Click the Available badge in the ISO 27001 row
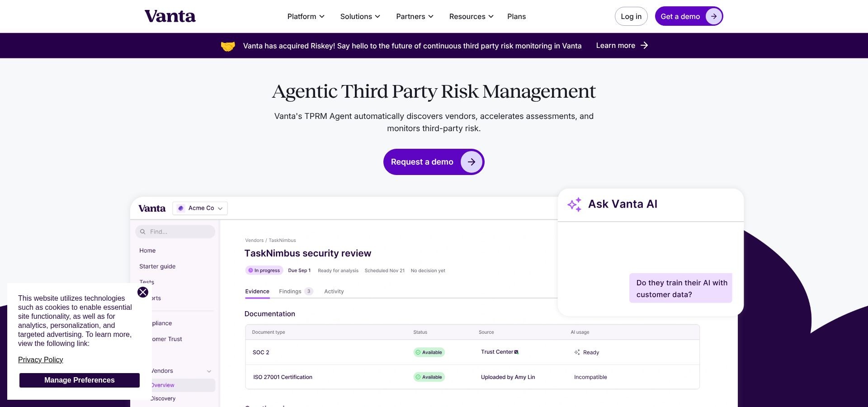Image resolution: width=868 pixels, height=407 pixels. (x=429, y=377)
